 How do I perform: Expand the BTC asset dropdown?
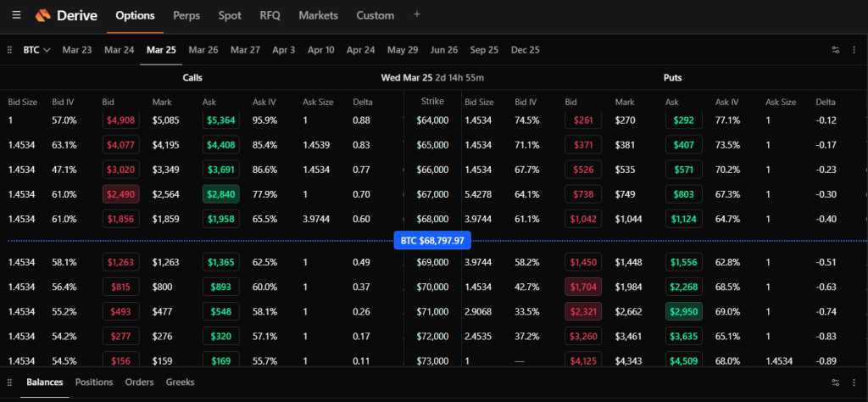tap(36, 50)
